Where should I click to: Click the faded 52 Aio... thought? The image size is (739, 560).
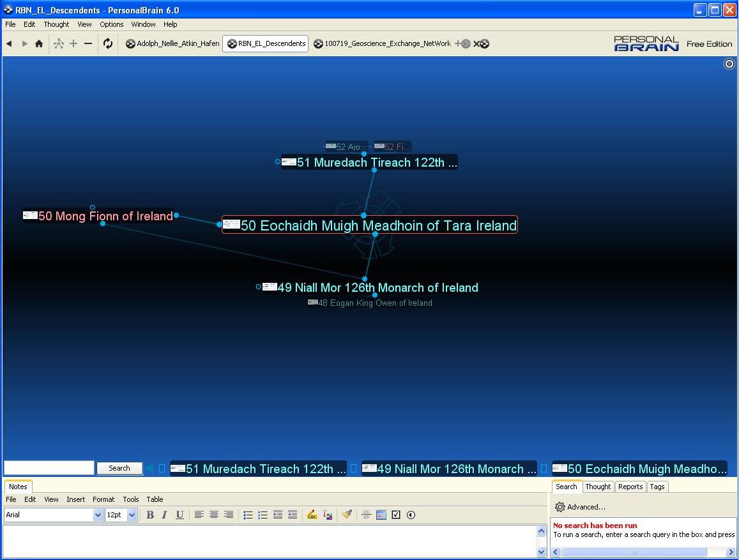346,147
